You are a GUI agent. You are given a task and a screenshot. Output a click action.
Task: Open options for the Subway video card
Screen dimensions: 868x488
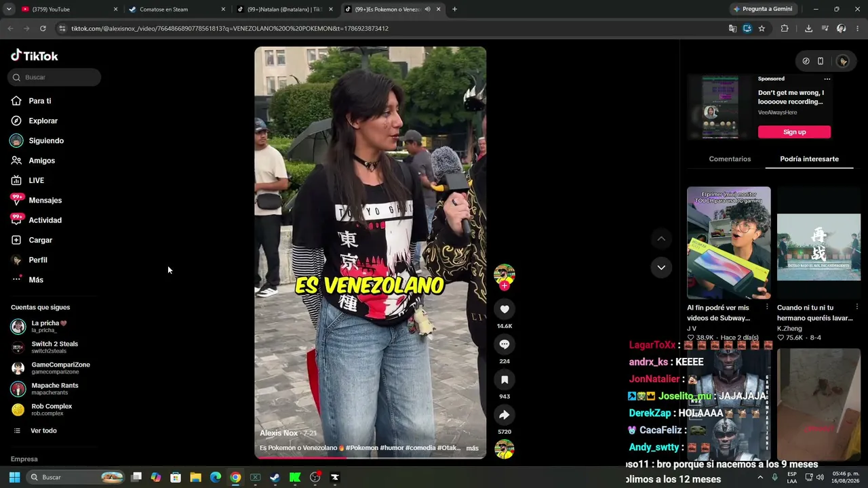tap(767, 307)
